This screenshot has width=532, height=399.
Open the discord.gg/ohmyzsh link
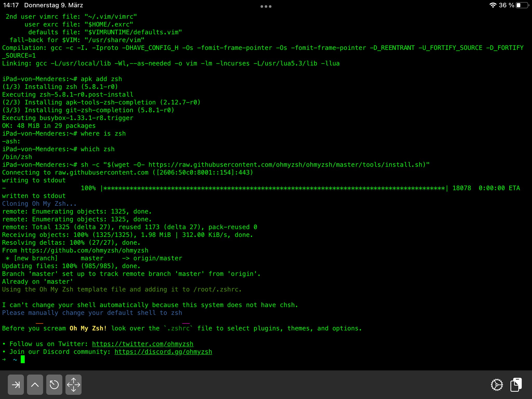(163, 352)
